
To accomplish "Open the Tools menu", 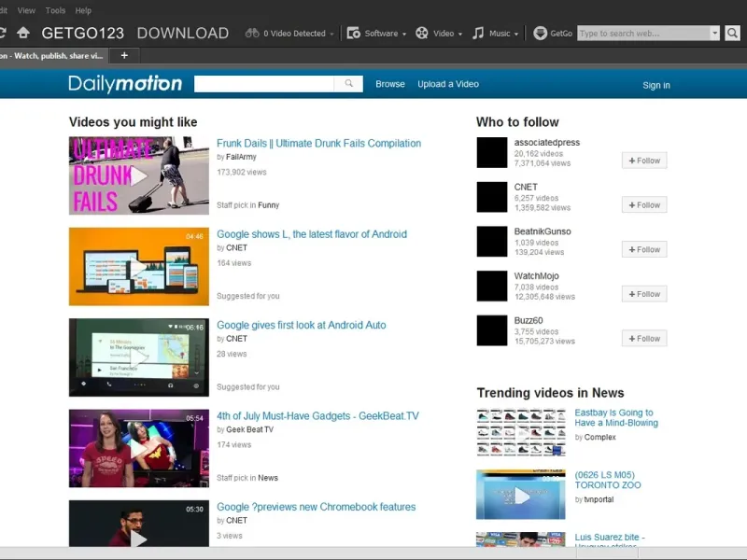I will pos(55,10).
